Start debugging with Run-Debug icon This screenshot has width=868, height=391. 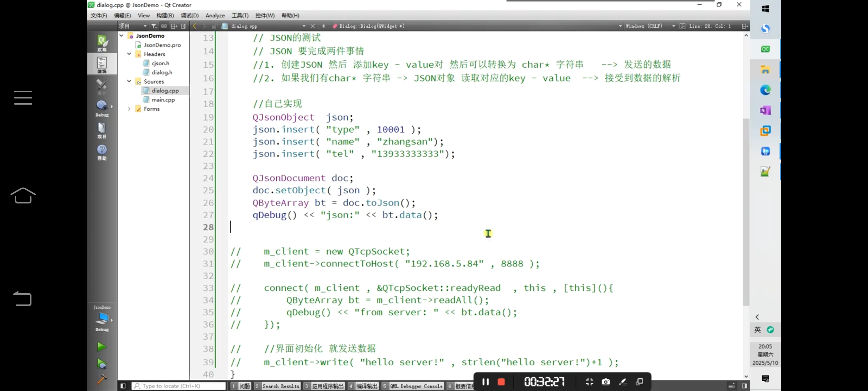[x=102, y=363]
